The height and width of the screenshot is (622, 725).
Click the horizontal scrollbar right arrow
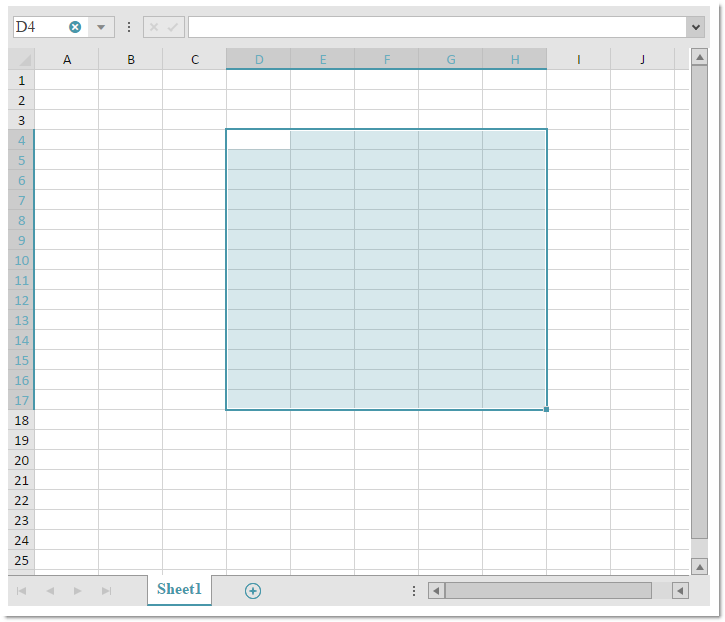(680, 591)
